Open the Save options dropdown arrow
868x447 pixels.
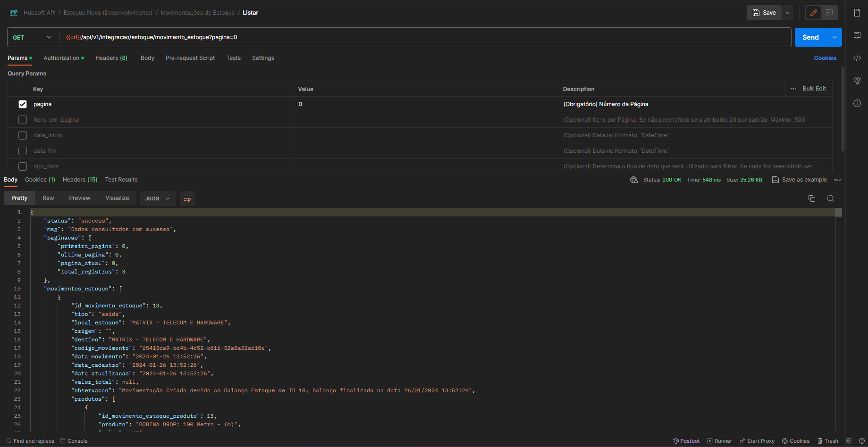click(788, 13)
